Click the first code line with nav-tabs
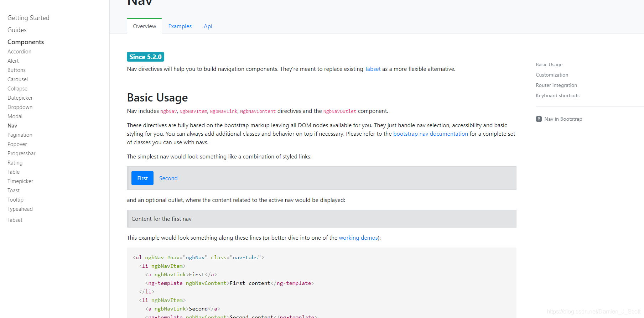This screenshot has height=318, width=644. pyautogui.click(x=198, y=257)
